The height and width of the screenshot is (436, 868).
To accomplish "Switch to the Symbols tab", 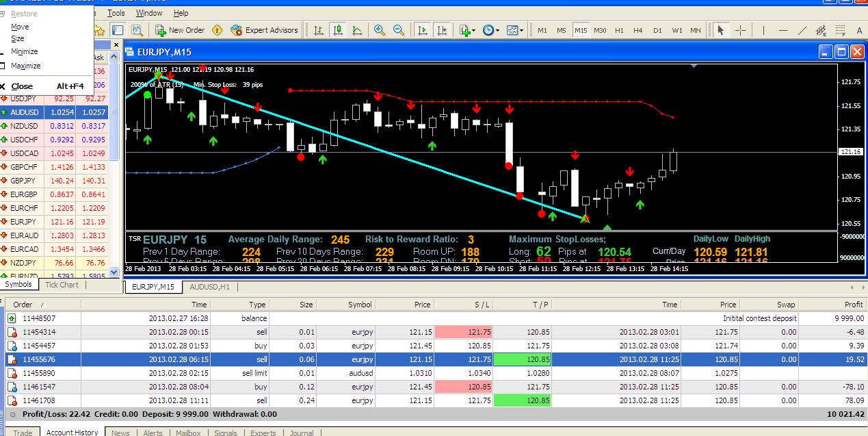I will 18,285.
